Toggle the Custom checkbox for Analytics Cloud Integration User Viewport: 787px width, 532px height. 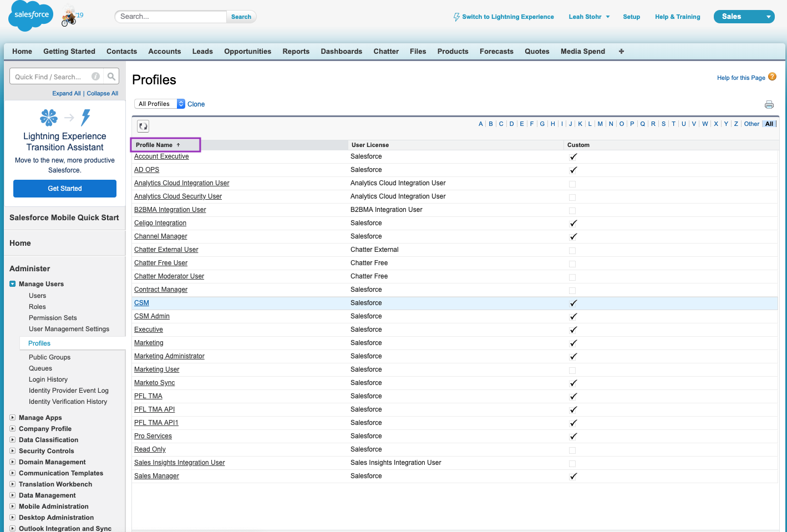pos(572,184)
